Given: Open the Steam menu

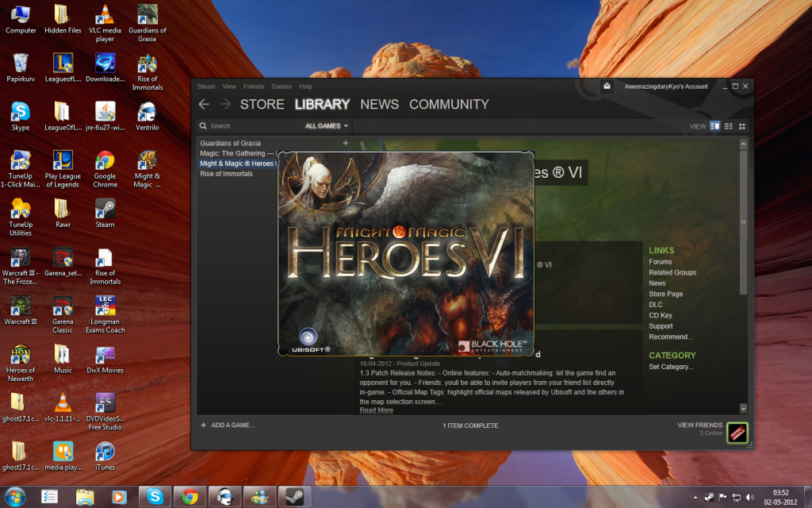Looking at the screenshot, I should [206, 87].
